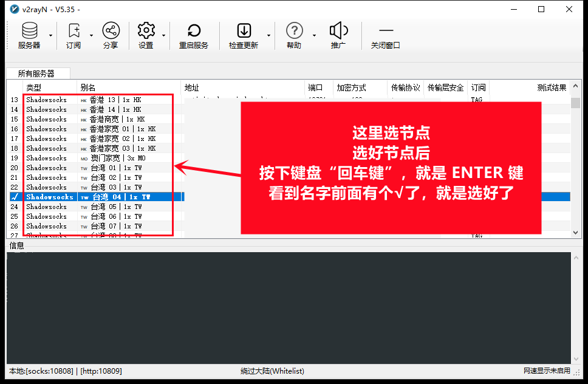Image resolution: width=588 pixels, height=384 pixels.
Task: Click Shadowsocks type cell in row 13
Action: click(47, 100)
